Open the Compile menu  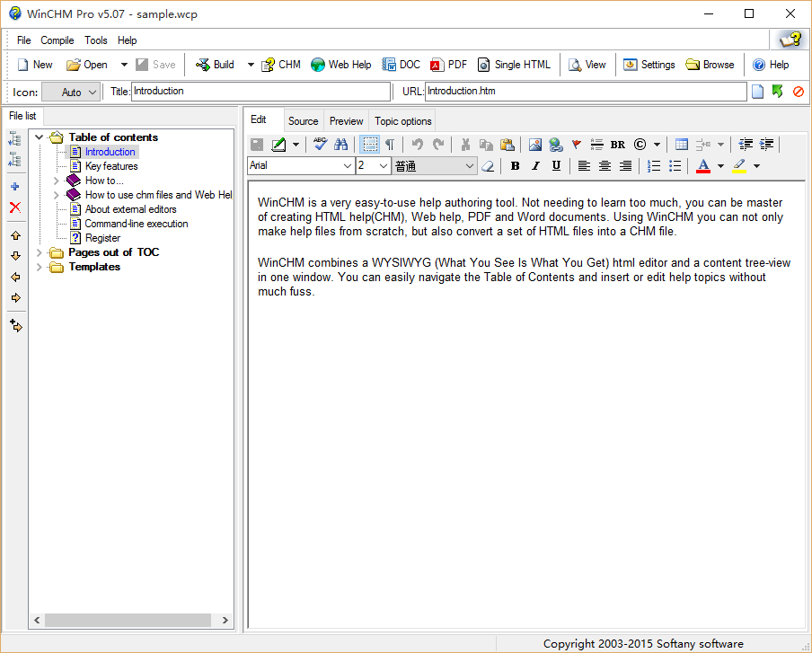(57, 40)
